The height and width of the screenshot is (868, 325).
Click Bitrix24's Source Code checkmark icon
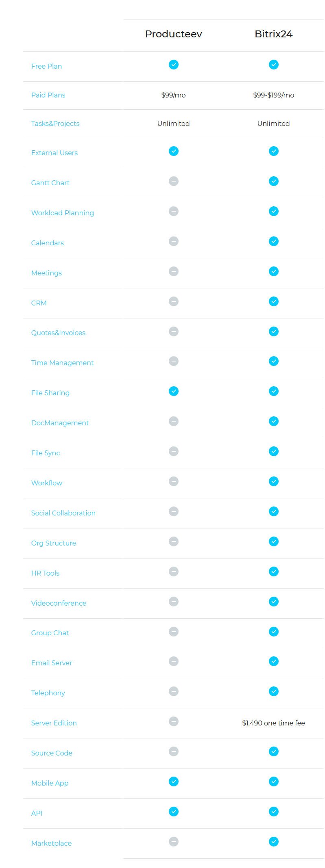point(274,751)
